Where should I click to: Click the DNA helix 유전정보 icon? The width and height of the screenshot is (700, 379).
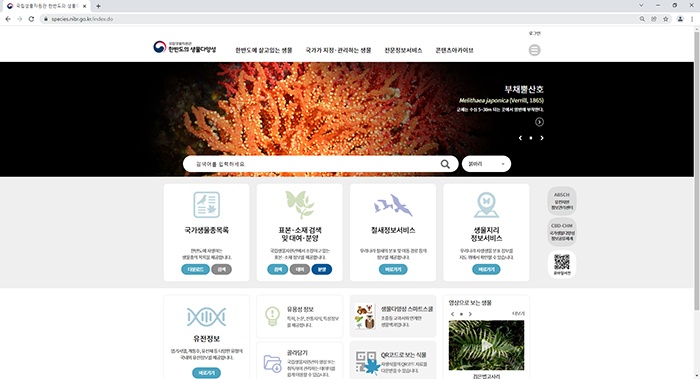(206, 317)
